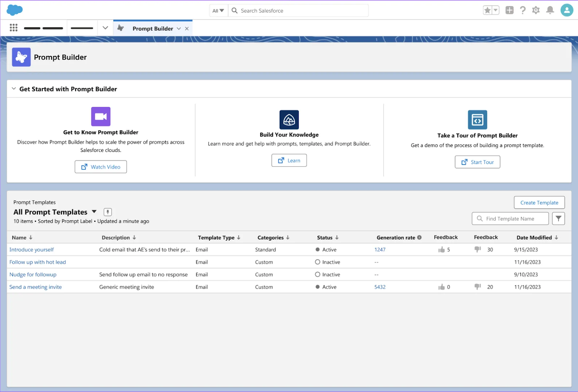Open the All search scope dropdown
Viewport: 578px width, 392px height.
[x=218, y=10]
